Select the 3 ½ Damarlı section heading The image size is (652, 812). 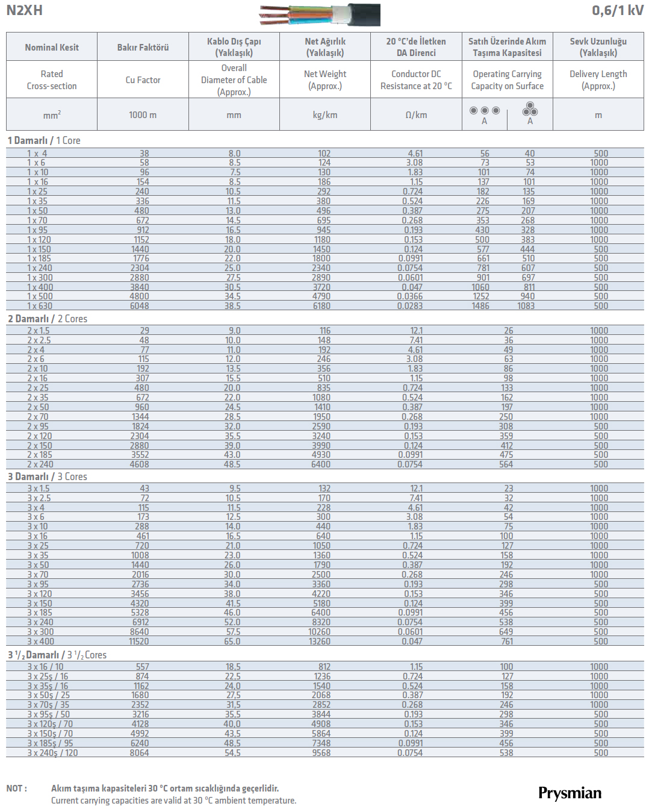[x=57, y=655]
